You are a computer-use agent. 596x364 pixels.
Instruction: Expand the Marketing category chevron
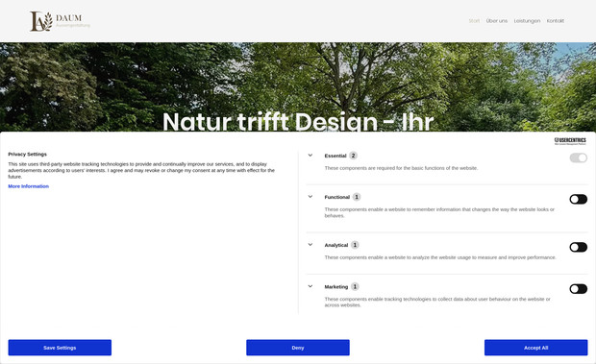pos(310,286)
